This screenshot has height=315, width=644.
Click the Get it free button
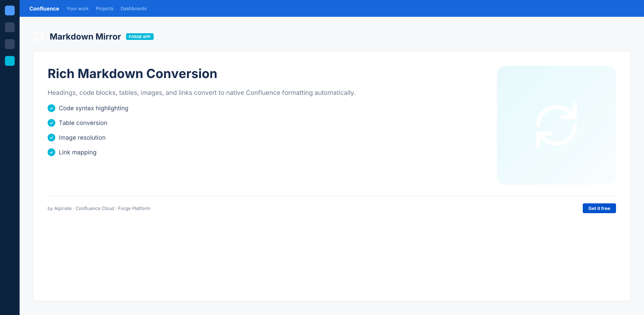pyautogui.click(x=599, y=208)
